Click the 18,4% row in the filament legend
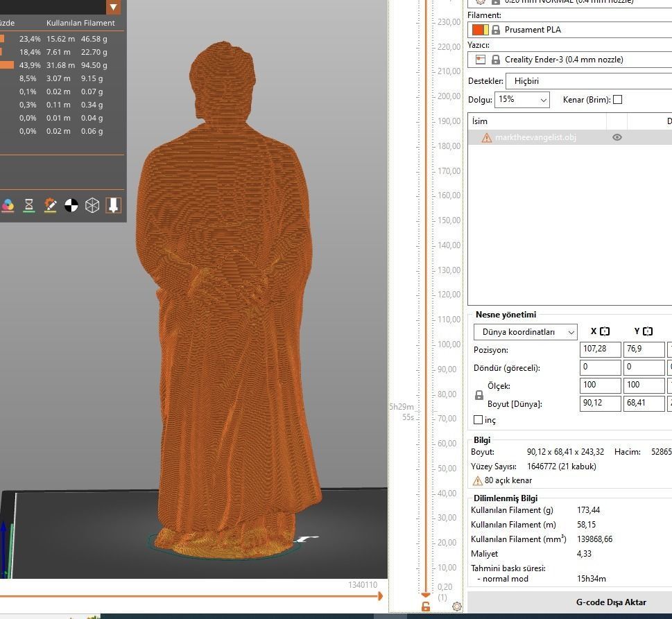The width and height of the screenshot is (672, 619). [62, 52]
